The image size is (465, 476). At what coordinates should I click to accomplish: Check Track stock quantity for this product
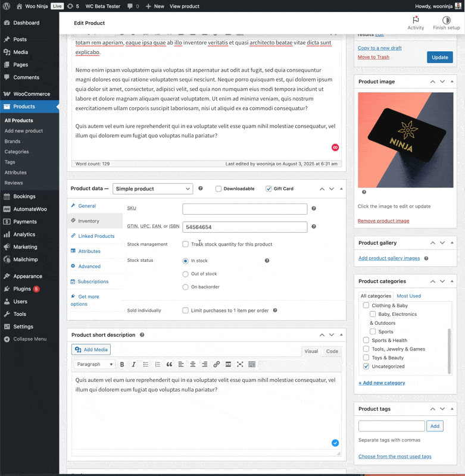coord(186,244)
